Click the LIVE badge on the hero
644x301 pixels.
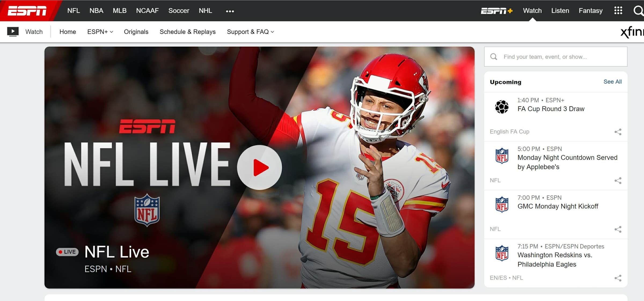pyautogui.click(x=67, y=252)
